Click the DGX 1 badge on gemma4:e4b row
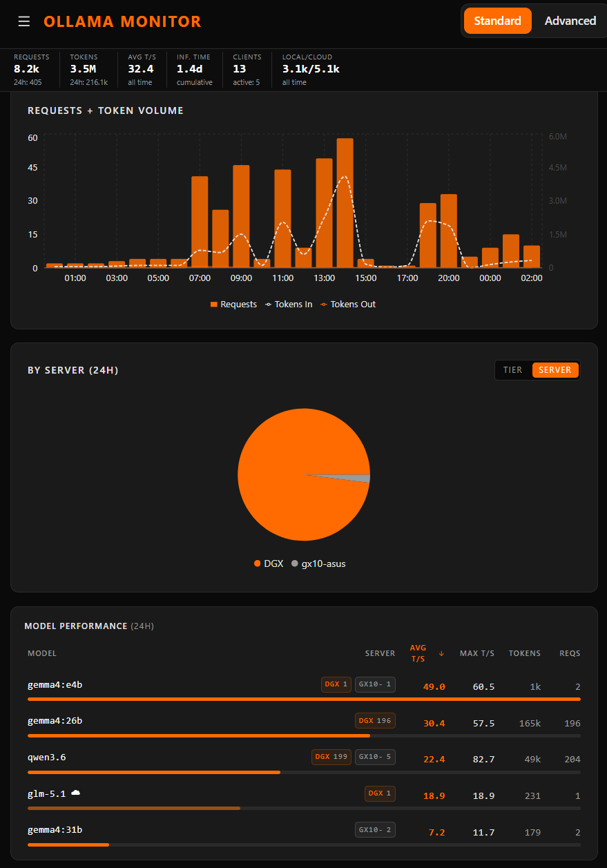The width and height of the screenshot is (607, 868). (336, 684)
